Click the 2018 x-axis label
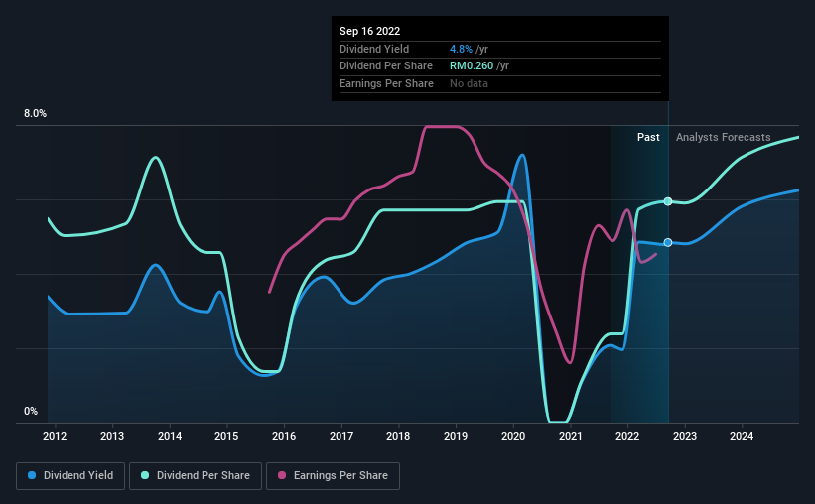This screenshot has width=815, height=504. [398, 436]
